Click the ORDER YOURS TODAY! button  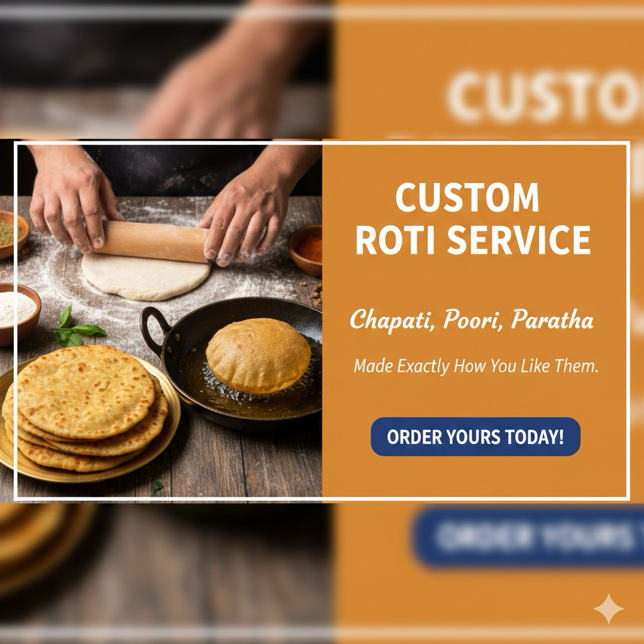[x=475, y=436]
